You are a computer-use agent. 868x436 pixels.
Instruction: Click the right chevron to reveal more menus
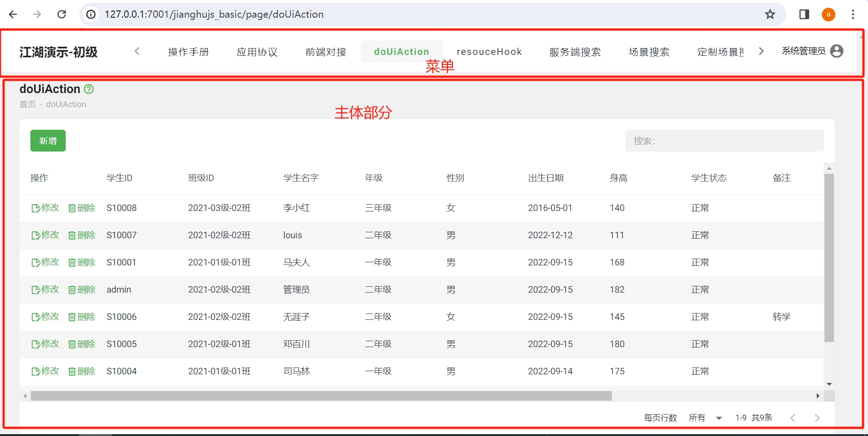pyautogui.click(x=761, y=51)
